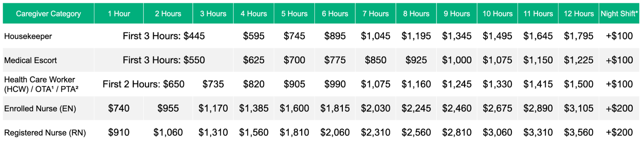Click the Enrolled Nurse (EN) row label
The height and width of the screenshot is (145, 644).
coord(40,109)
